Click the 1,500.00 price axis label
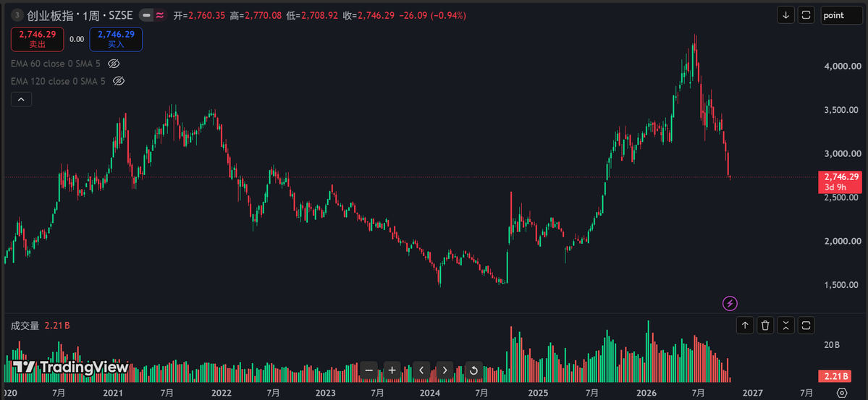 [x=840, y=285]
